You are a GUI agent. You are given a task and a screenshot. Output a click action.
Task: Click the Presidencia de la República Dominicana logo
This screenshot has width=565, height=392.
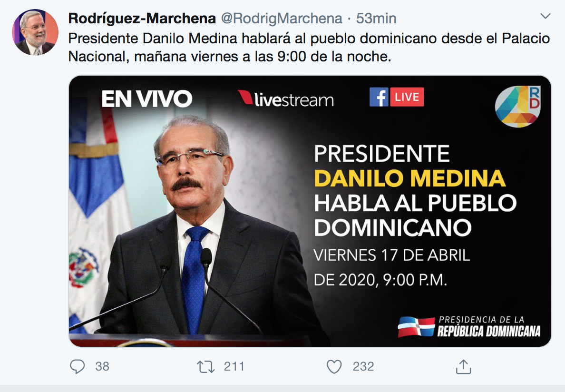(x=469, y=327)
